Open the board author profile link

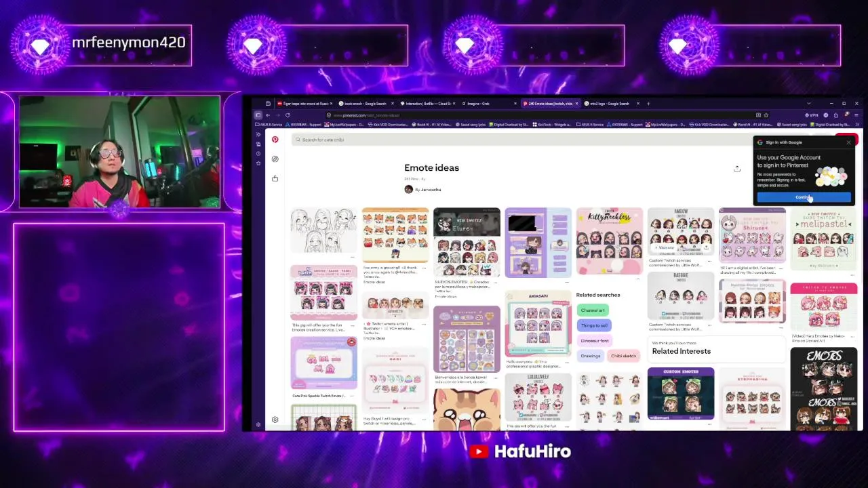tap(428, 190)
